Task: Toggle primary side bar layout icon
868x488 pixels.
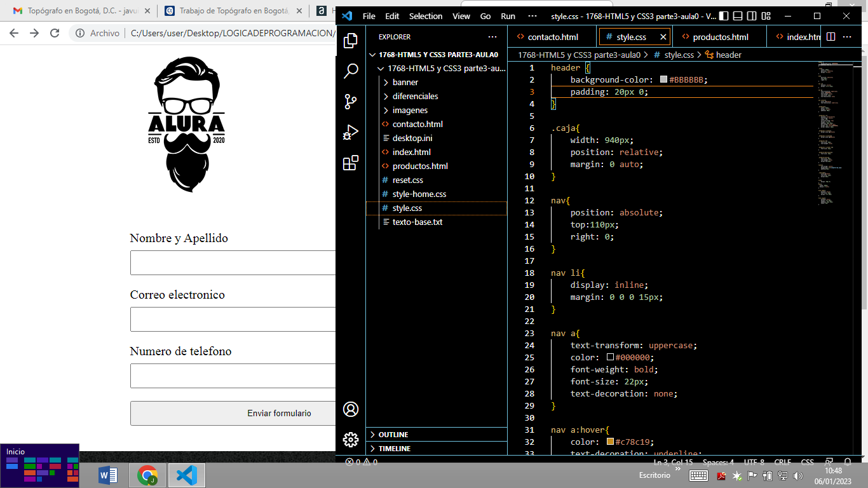Action: 724,16
